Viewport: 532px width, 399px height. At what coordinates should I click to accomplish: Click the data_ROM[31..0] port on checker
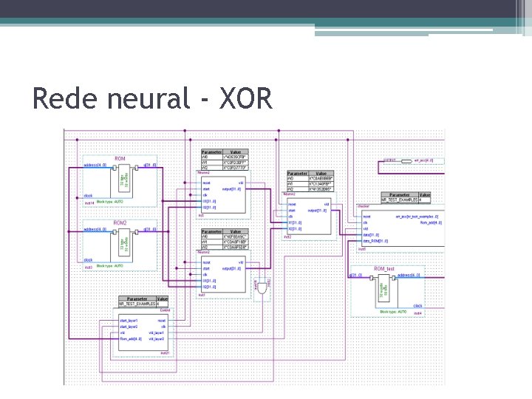click(x=375, y=241)
